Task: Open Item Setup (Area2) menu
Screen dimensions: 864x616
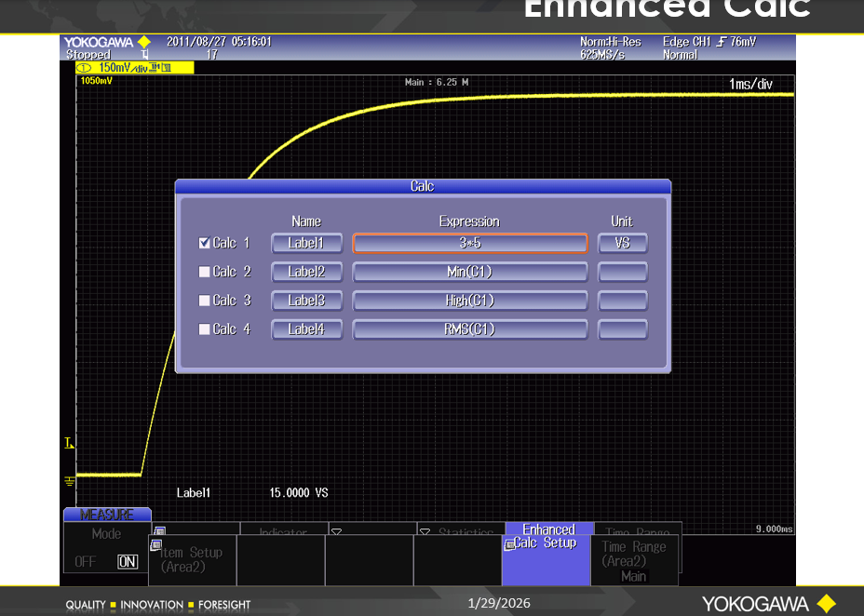Action: tap(191, 559)
